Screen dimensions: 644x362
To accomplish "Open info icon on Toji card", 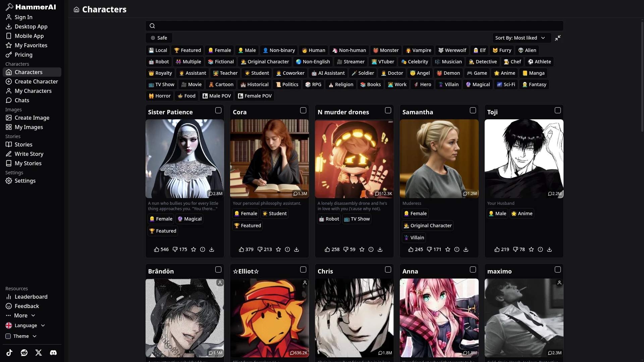I will [x=540, y=249].
